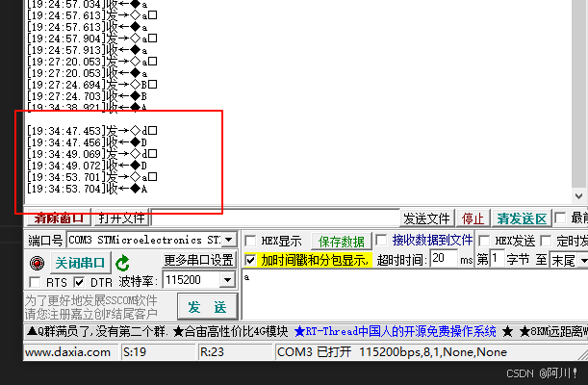This screenshot has width=588, height=385.
Task: Click the 发送 send button
Action: [207, 307]
